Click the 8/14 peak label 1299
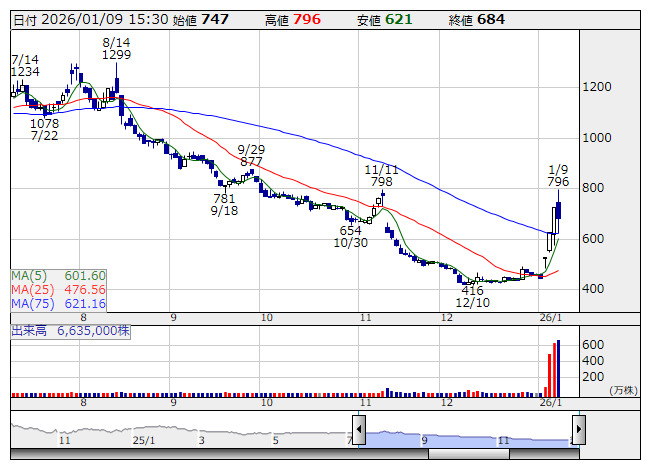653x470 pixels. (116, 55)
